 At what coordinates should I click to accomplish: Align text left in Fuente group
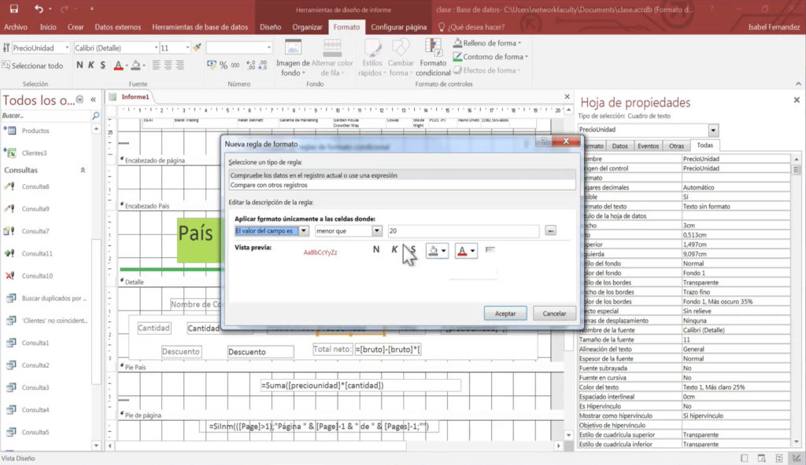pyautogui.click(x=156, y=65)
